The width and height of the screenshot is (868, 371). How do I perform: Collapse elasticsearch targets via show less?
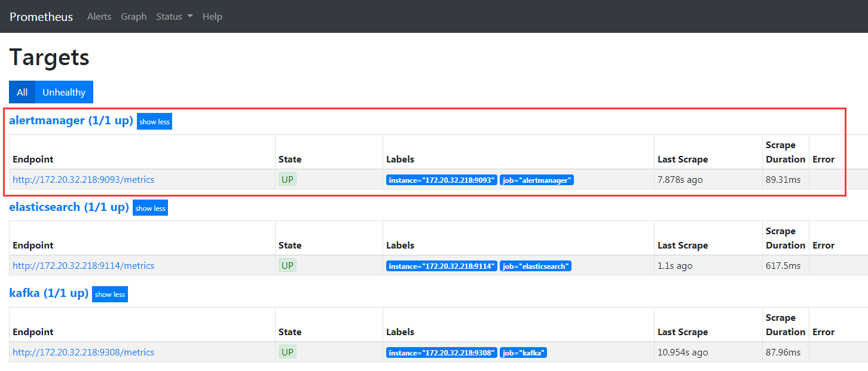coord(150,208)
